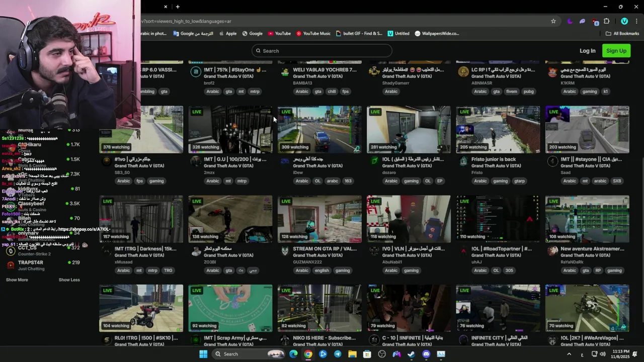Open the Chrome three-dot menu

pyautogui.click(x=637, y=21)
